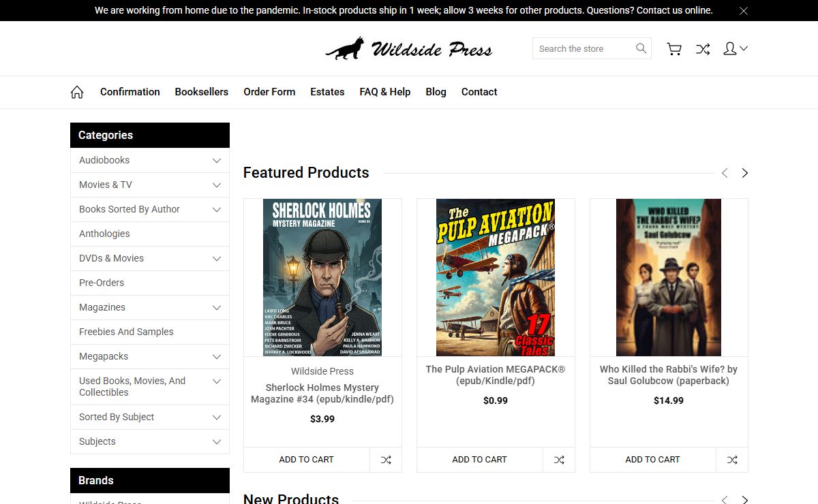
Task: Click the search magnifier icon
Action: pos(641,48)
